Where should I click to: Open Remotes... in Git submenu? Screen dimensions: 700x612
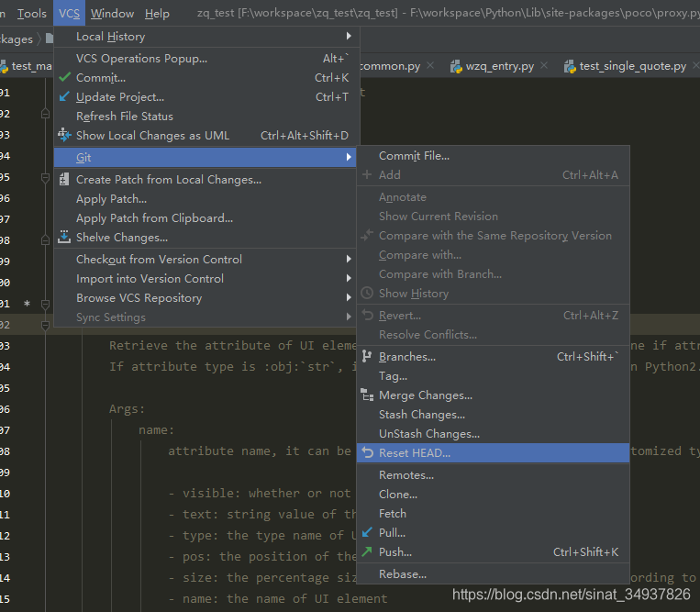[493, 475]
